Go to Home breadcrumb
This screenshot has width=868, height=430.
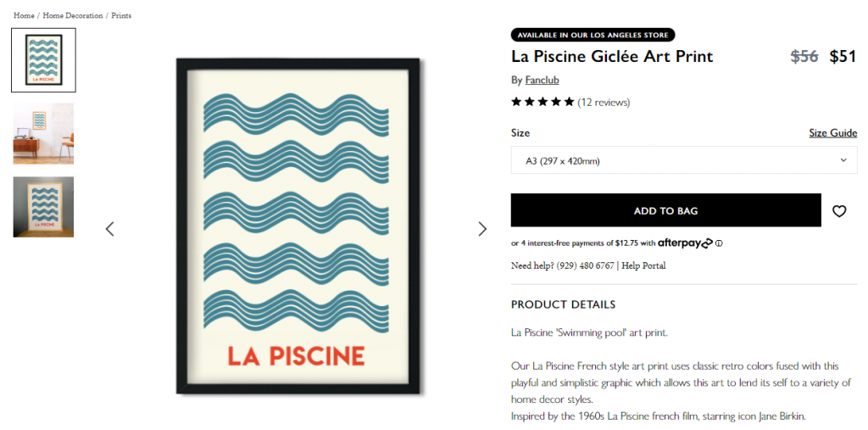point(24,15)
